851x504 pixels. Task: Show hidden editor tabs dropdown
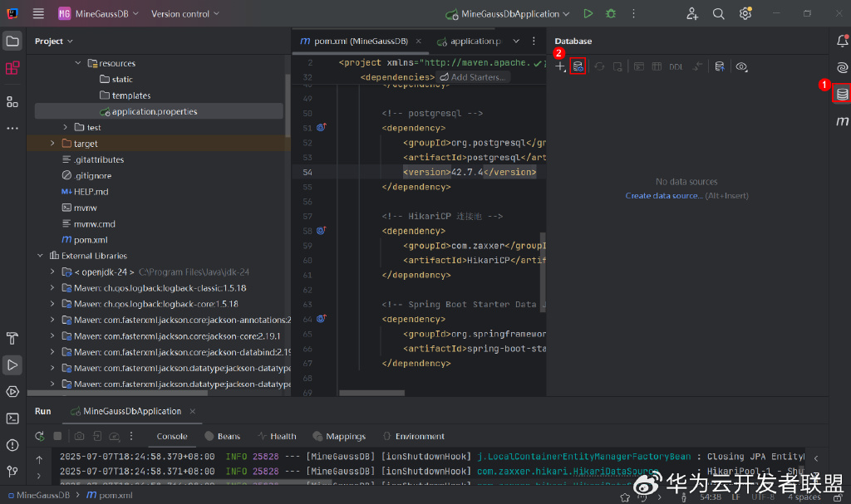click(x=516, y=42)
